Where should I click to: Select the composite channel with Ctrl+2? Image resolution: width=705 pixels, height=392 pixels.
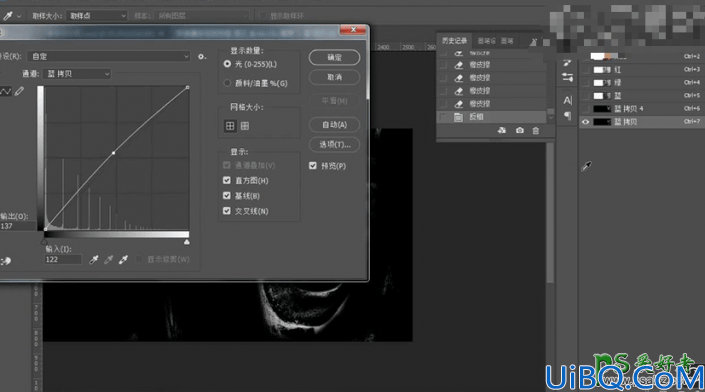coord(642,57)
